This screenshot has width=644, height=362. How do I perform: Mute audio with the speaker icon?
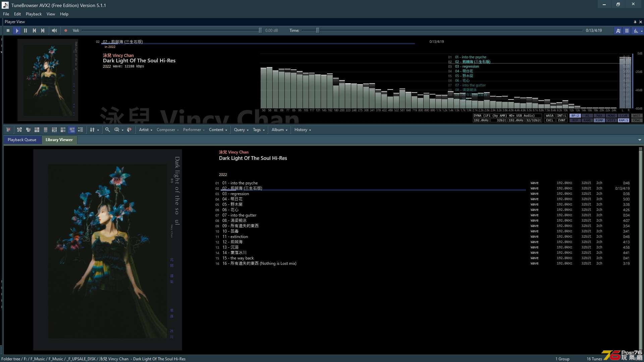[x=54, y=31]
